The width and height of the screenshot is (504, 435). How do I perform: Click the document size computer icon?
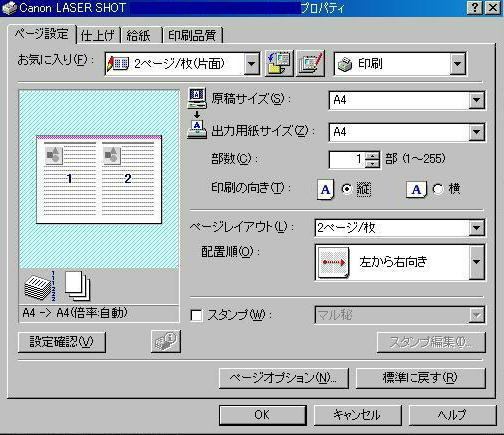197,98
